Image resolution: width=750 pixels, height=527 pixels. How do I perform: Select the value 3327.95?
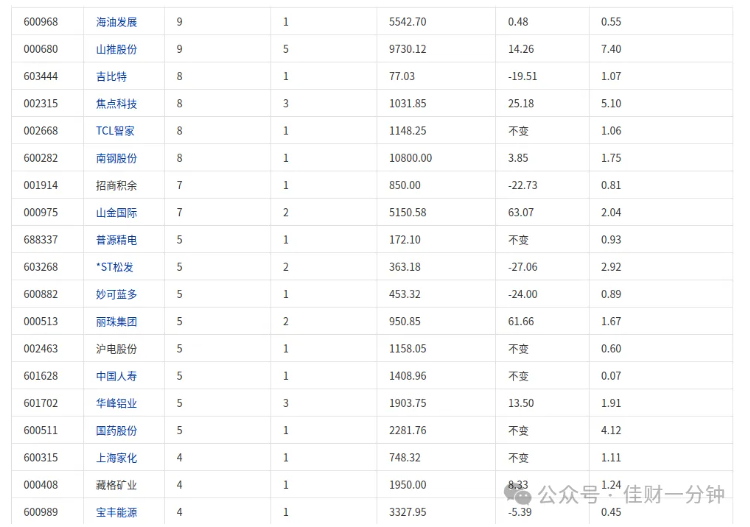pos(408,513)
